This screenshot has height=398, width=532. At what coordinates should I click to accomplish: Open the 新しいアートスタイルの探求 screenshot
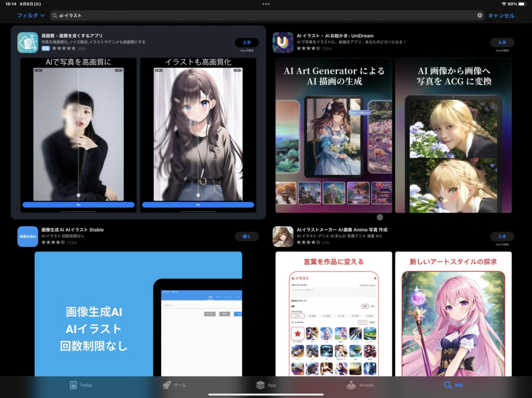pos(453,314)
